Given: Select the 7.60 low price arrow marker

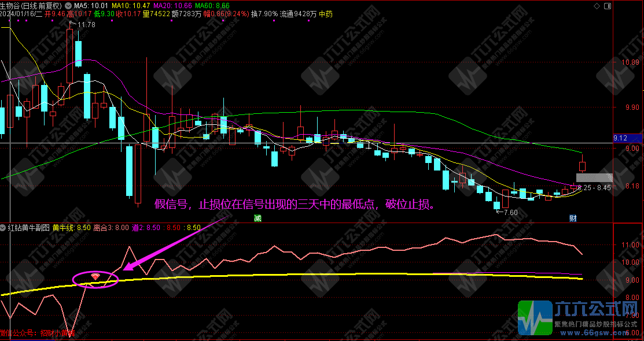Looking at the screenshot, I should (507, 212).
